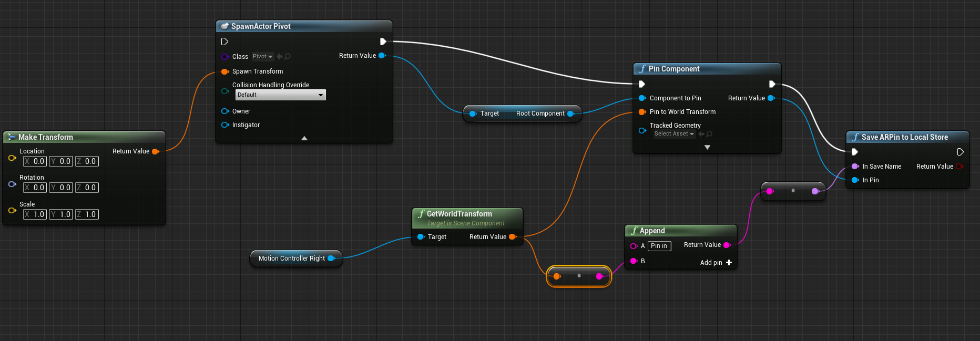Click the Scale Y value field
Image resolution: width=980 pixels, height=341 pixels.
[x=61, y=214]
